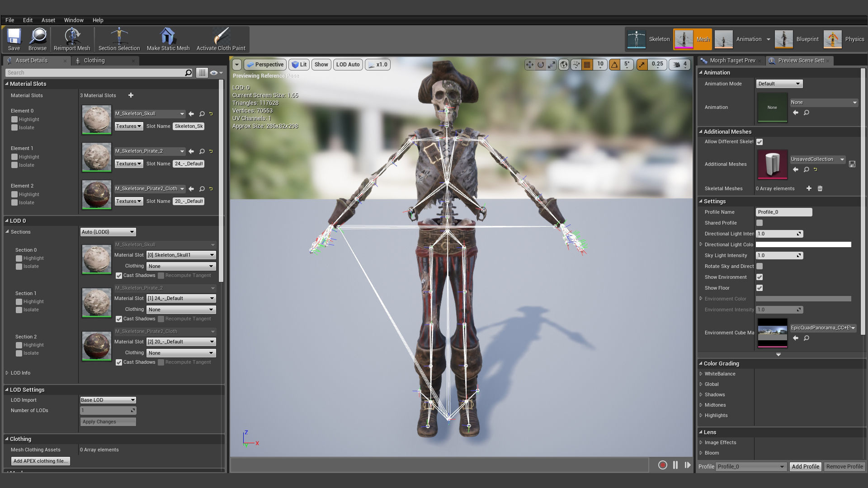This screenshot has height=488, width=868.
Task: Open the LOD Import Base LOD dropdown
Action: click(x=108, y=400)
